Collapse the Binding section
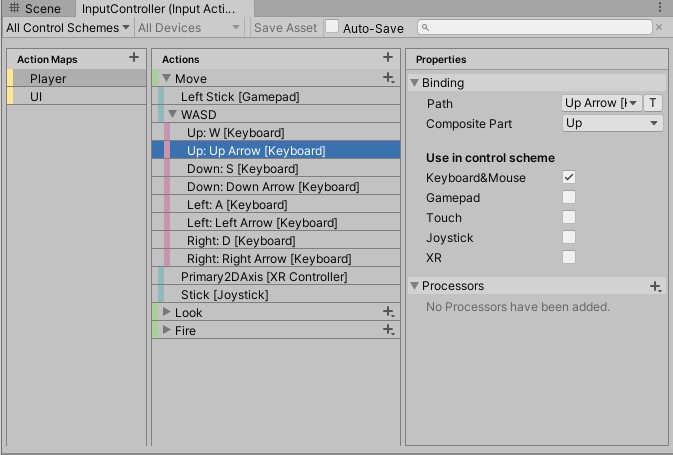 pyautogui.click(x=414, y=82)
